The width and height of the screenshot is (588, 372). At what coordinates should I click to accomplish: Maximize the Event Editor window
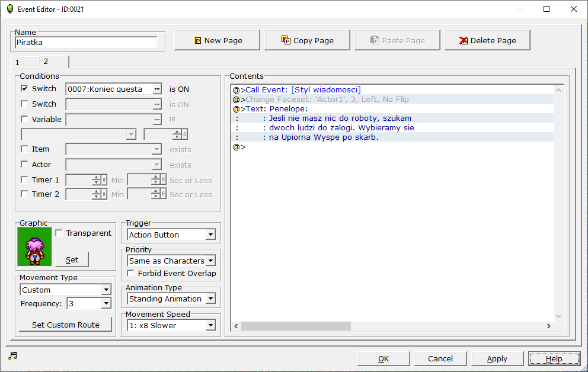point(547,9)
